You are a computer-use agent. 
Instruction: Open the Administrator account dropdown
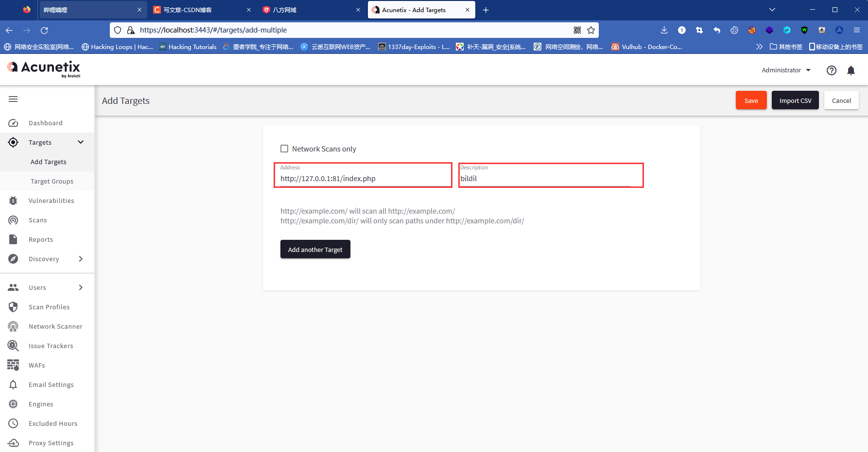click(x=786, y=70)
